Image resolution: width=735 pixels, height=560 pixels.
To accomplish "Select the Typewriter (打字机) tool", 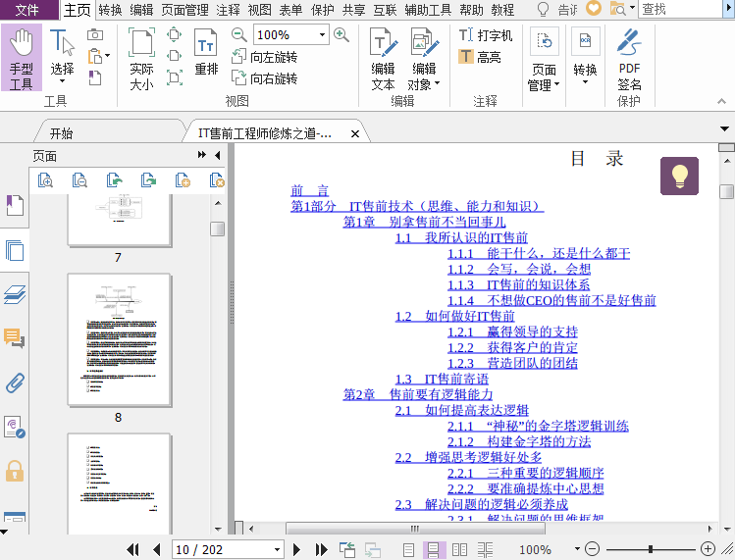I will (x=486, y=35).
